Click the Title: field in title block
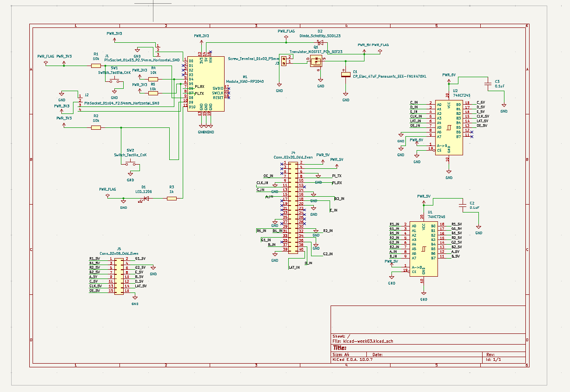Screen dimensions: 570x392 click(x=339, y=347)
